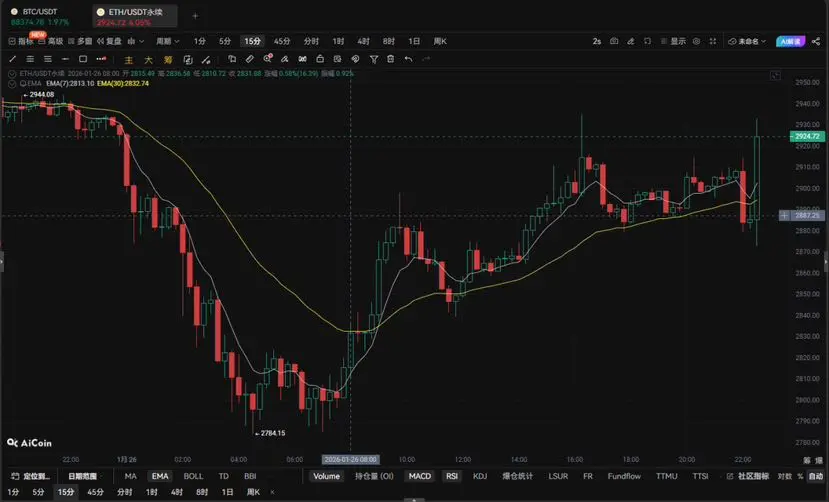
Task: Add a new chart tab with plus
Action: pyautogui.click(x=195, y=16)
